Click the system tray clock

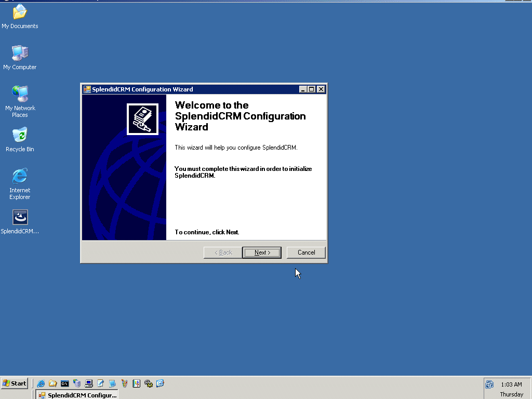click(511, 384)
